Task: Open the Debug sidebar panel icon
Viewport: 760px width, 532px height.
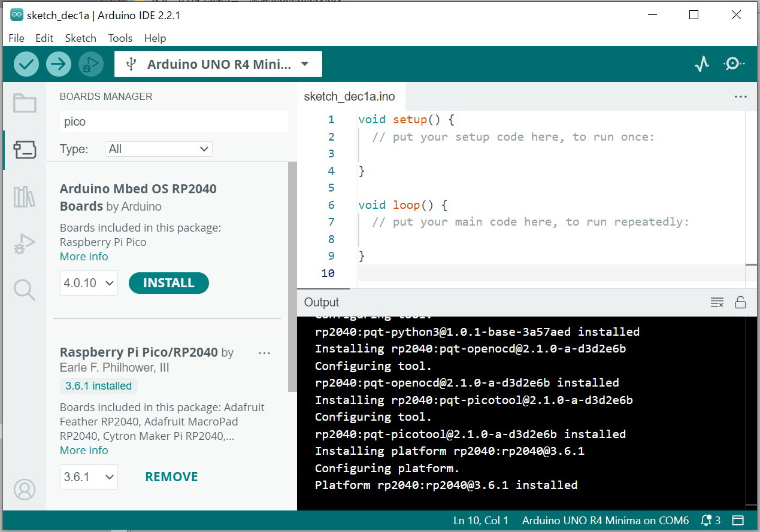Action: 25,243
